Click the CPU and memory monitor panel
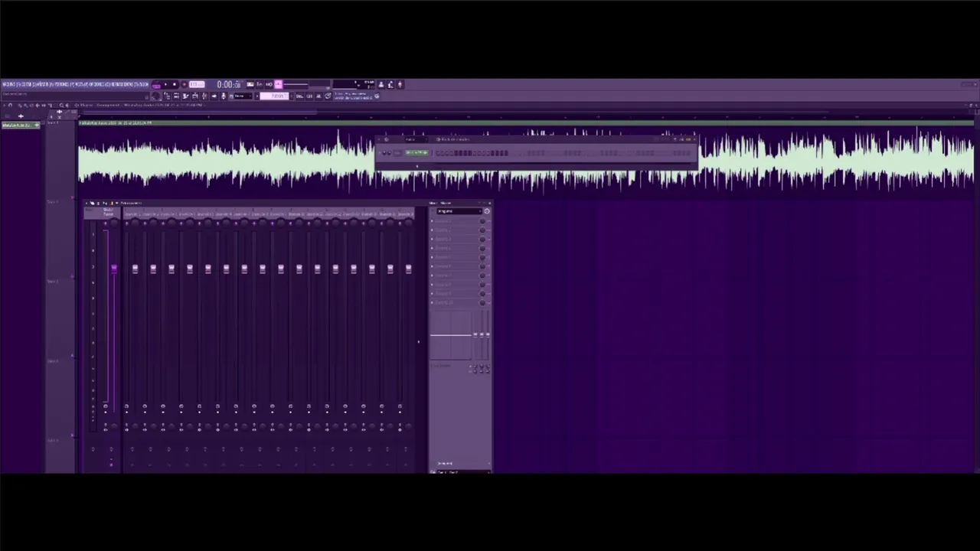 pos(354,84)
